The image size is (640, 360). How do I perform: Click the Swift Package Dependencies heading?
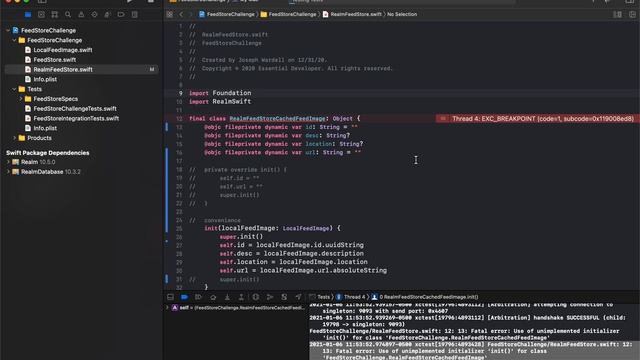coord(47,153)
